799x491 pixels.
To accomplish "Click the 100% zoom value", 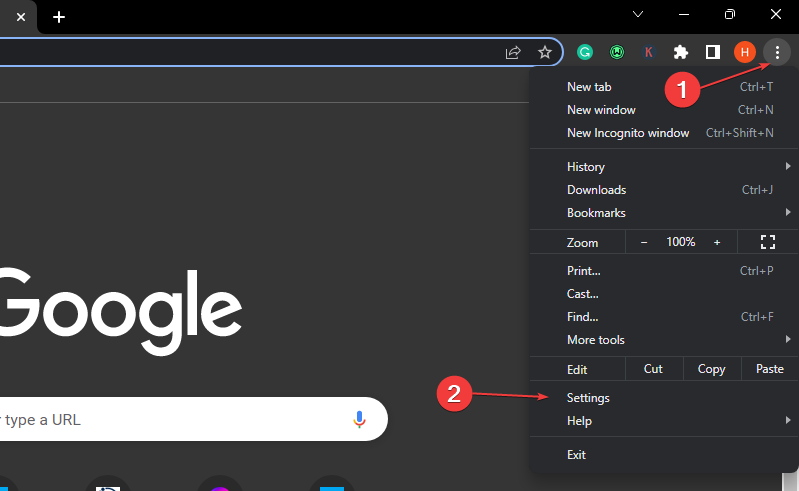I will (680, 242).
